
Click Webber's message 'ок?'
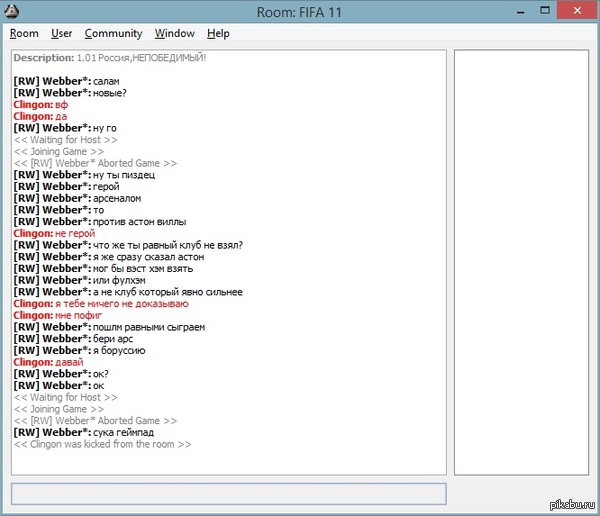coord(61,374)
